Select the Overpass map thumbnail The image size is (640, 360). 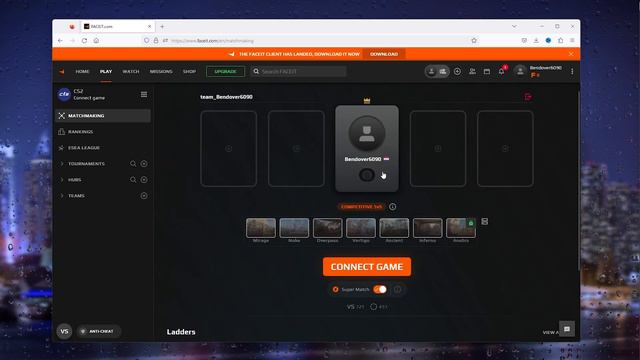coord(328,228)
